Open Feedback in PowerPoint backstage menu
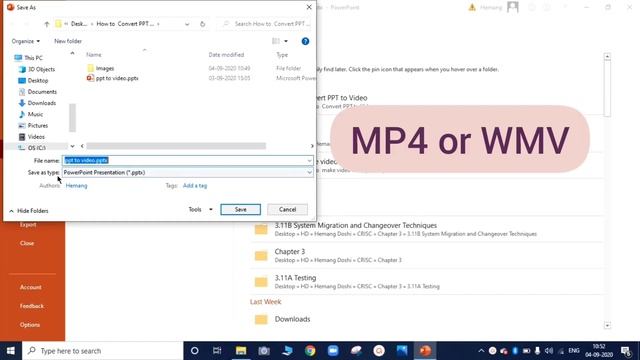Image resolution: width=640 pixels, height=360 pixels. click(31, 306)
